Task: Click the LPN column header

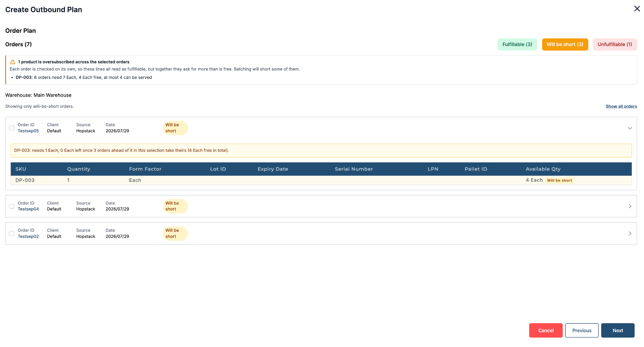Action: [x=433, y=169]
